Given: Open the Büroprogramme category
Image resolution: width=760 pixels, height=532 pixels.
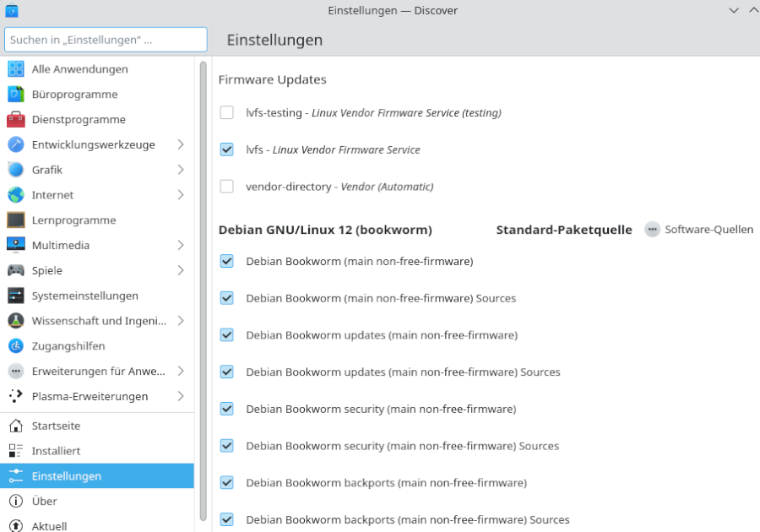Looking at the screenshot, I should click(97, 94).
